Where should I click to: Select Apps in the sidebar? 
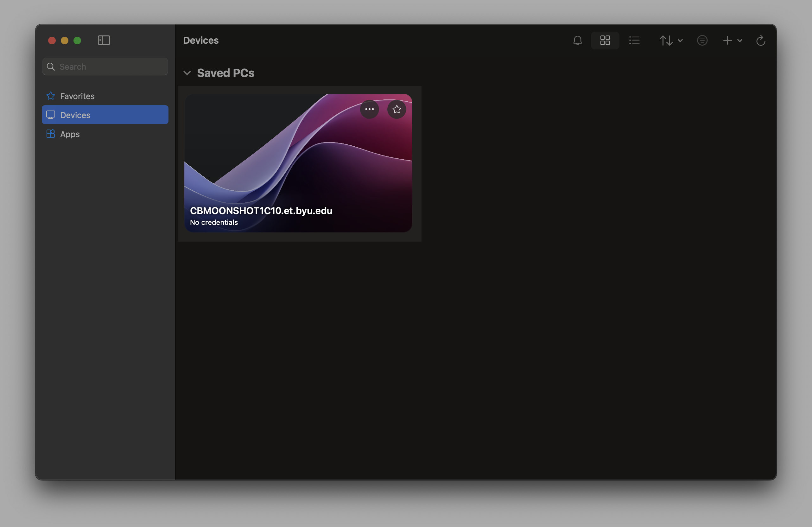[105, 134]
